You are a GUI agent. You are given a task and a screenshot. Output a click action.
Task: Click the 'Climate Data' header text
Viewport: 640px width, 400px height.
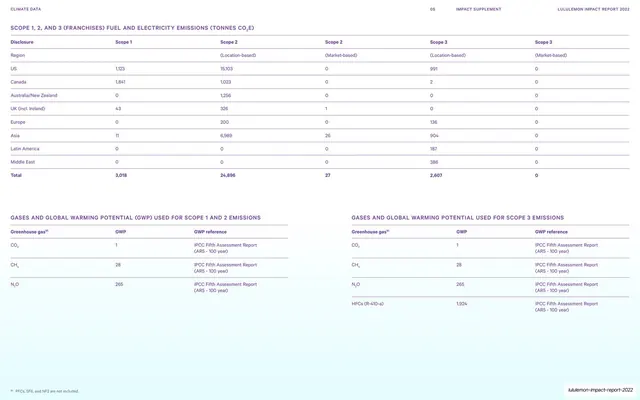26,9
